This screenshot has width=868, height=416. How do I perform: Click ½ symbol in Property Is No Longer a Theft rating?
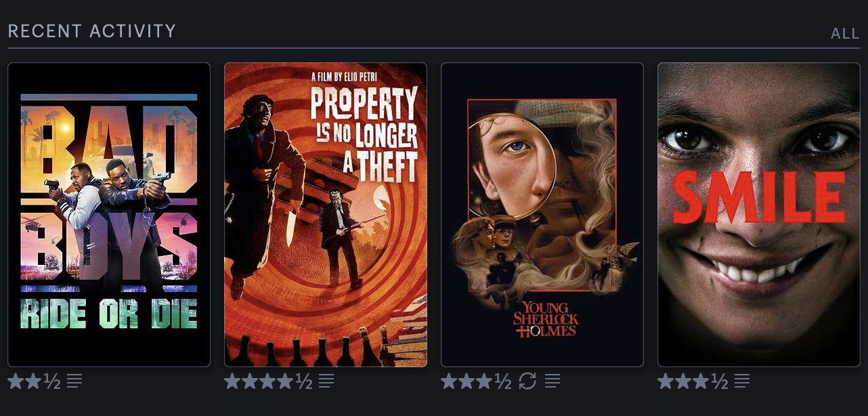pyautogui.click(x=304, y=381)
